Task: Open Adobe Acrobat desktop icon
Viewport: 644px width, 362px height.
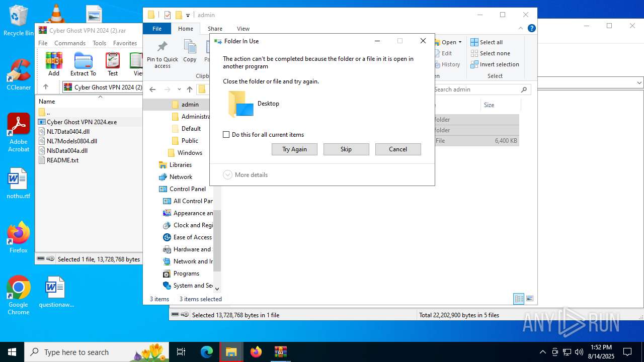Action: point(19,133)
